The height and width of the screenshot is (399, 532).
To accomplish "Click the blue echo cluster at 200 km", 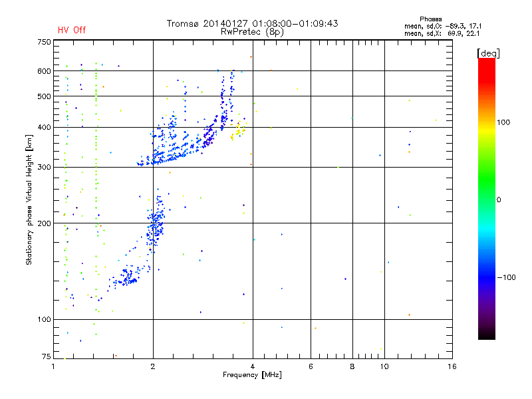I will pos(156,224).
